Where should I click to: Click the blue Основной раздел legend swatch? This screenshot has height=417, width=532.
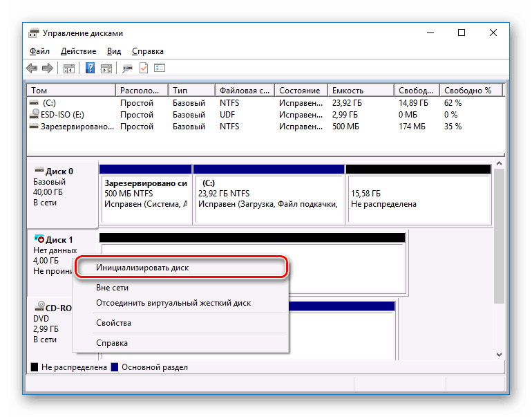(x=115, y=367)
